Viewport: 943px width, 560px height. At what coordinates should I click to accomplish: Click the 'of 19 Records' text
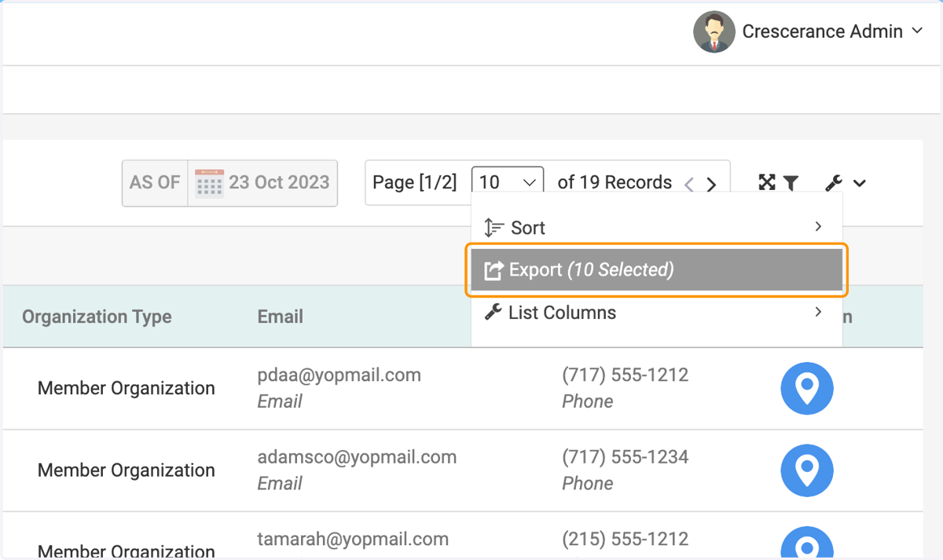pos(615,183)
